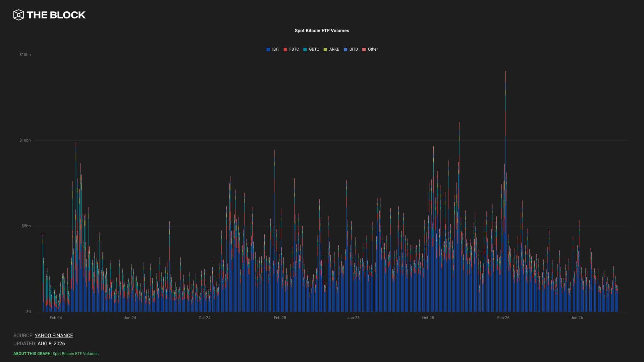Click THE BLOCK wordmark text
Screen dimensions: 644x362
56,15
